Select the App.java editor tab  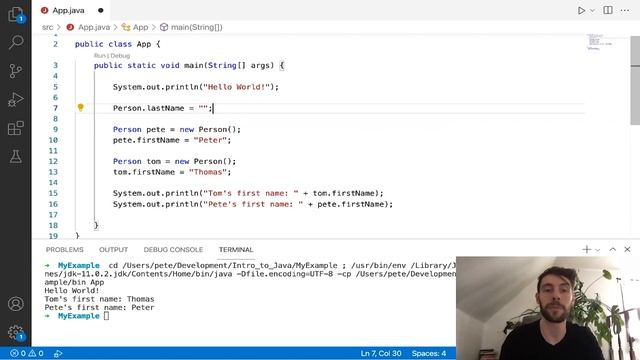[x=68, y=10]
